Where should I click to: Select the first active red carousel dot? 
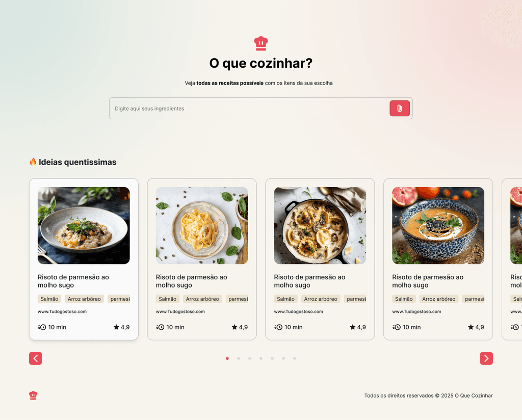227,358
